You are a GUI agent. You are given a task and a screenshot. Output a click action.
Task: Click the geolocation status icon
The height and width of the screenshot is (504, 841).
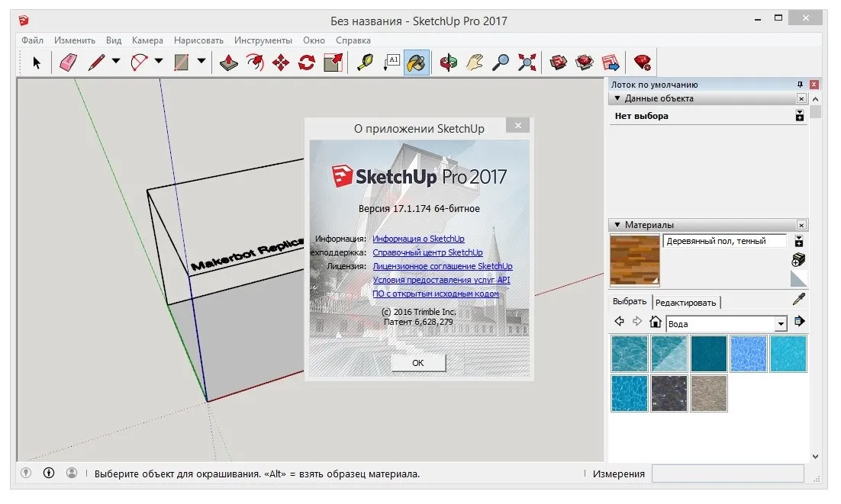26,473
